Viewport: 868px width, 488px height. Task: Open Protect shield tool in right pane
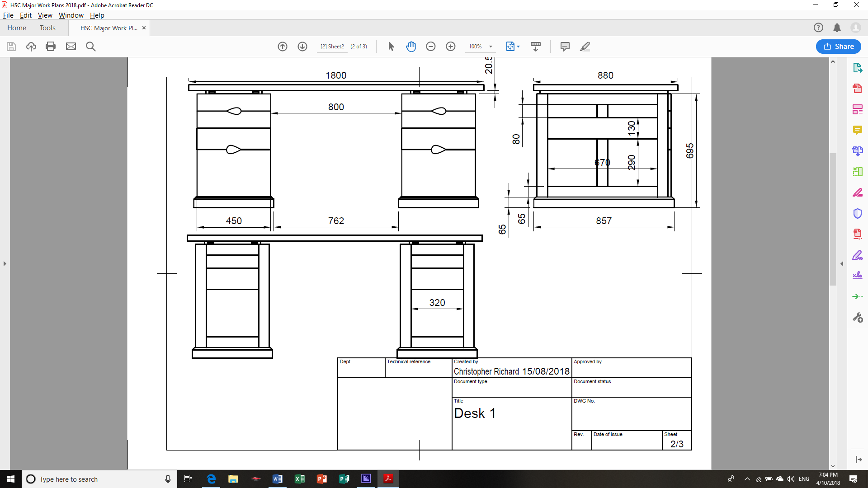click(x=857, y=213)
